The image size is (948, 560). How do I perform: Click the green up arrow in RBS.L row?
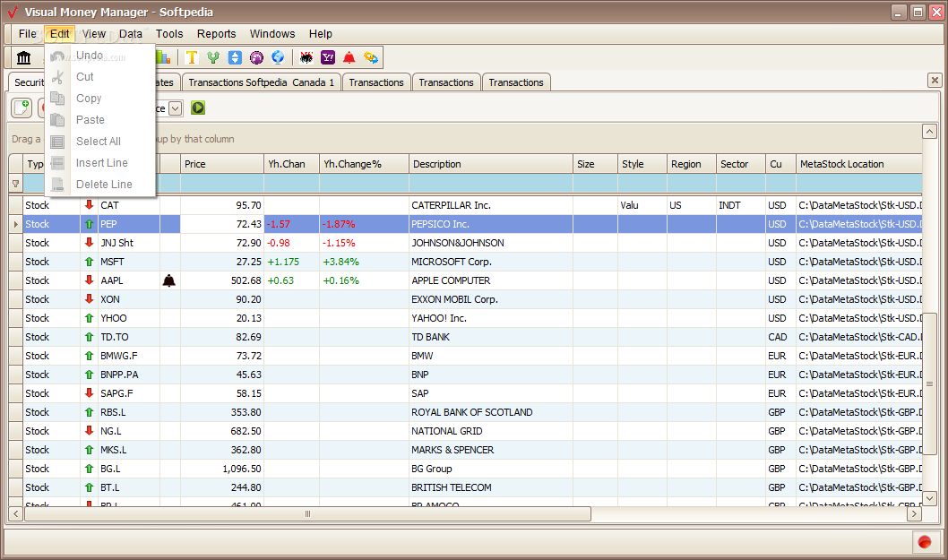click(89, 412)
